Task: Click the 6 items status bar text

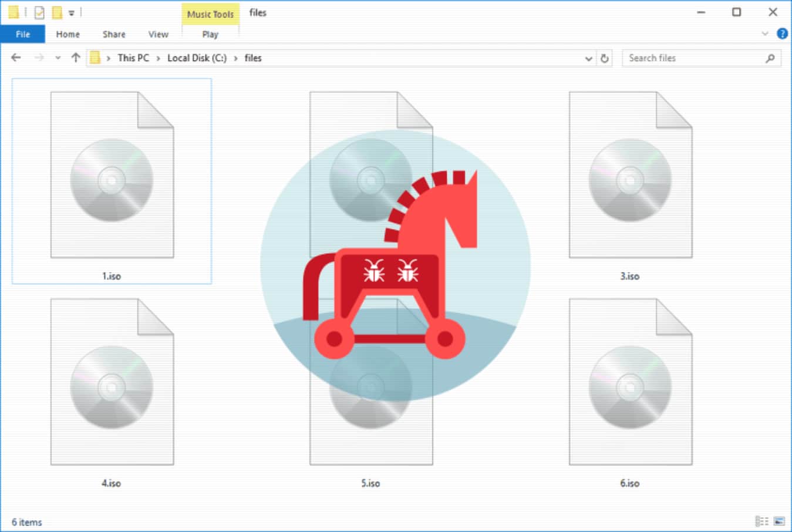Action: [27, 522]
